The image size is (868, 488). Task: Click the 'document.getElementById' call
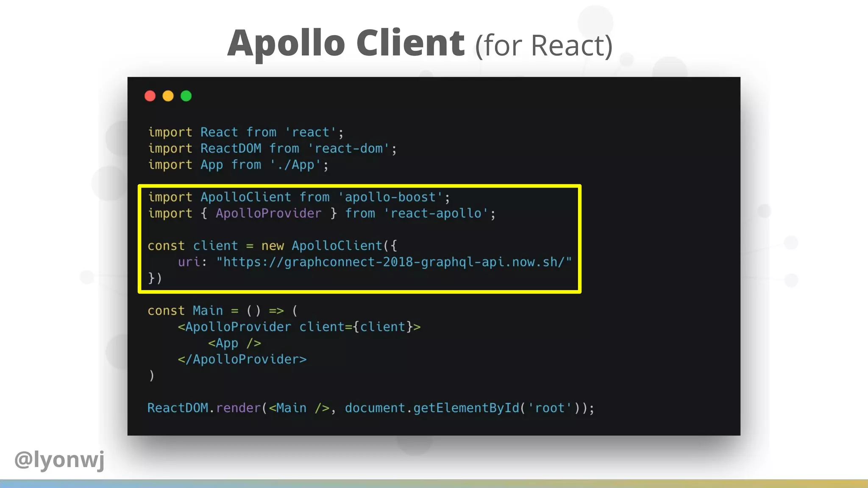point(432,408)
